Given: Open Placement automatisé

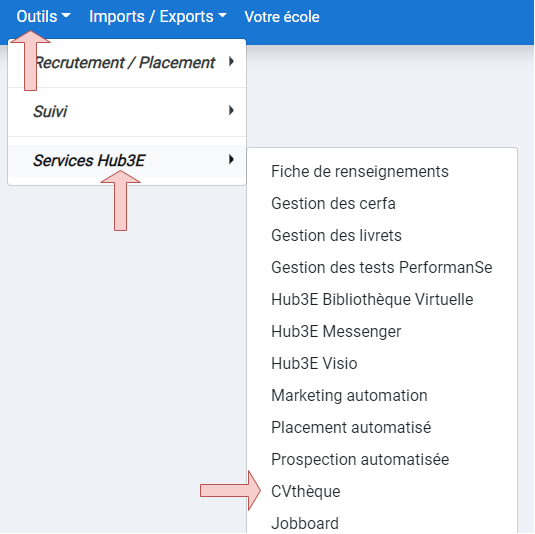Looking at the screenshot, I should pyautogui.click(x=351, y=428).
